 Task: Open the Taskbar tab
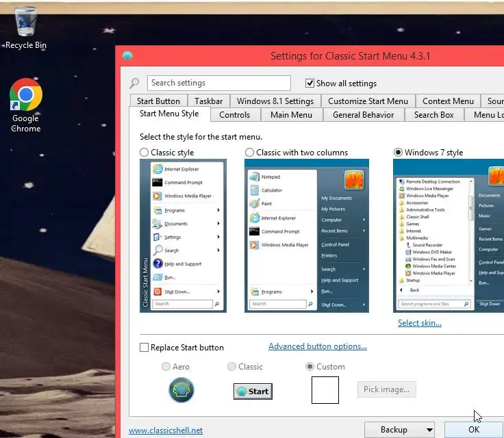(x=209, y=101)
